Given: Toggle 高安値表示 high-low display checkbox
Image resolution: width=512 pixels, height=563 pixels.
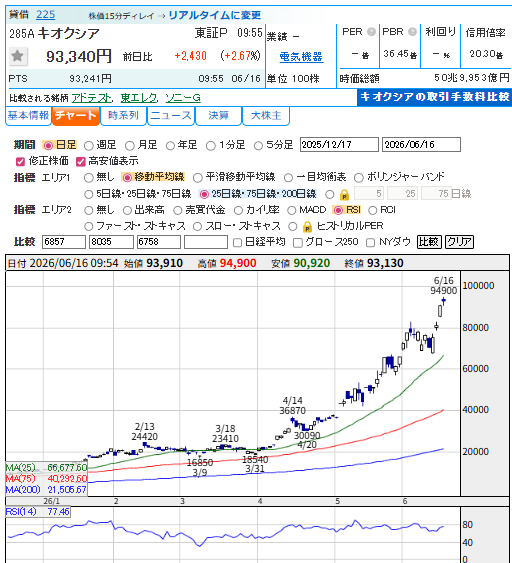Looking at the screenshot, I should click(x=80, y=162).
